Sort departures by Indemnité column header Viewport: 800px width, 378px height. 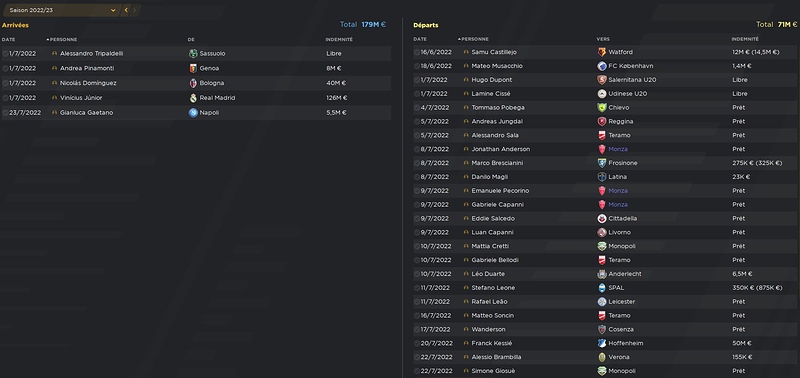(745, 39)
